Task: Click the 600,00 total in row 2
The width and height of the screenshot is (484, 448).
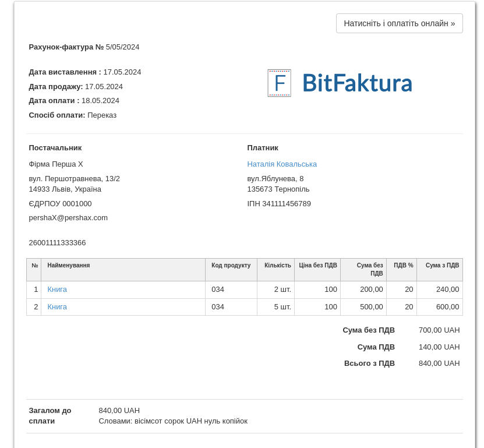Action: (447, 307)
